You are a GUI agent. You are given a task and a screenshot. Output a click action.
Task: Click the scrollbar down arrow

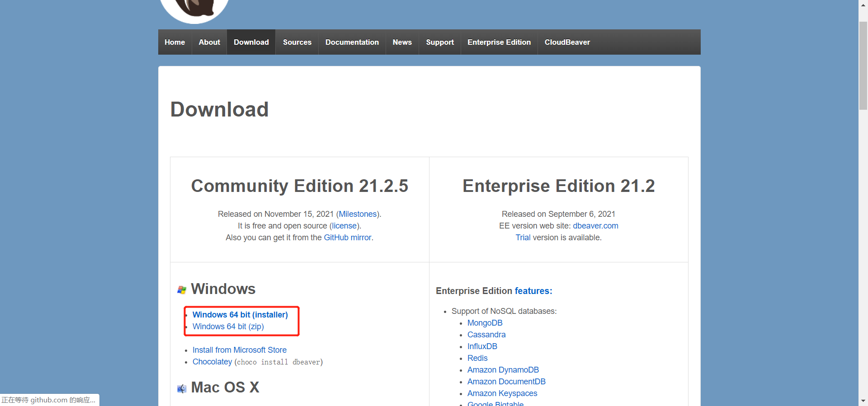coord(863,401)
